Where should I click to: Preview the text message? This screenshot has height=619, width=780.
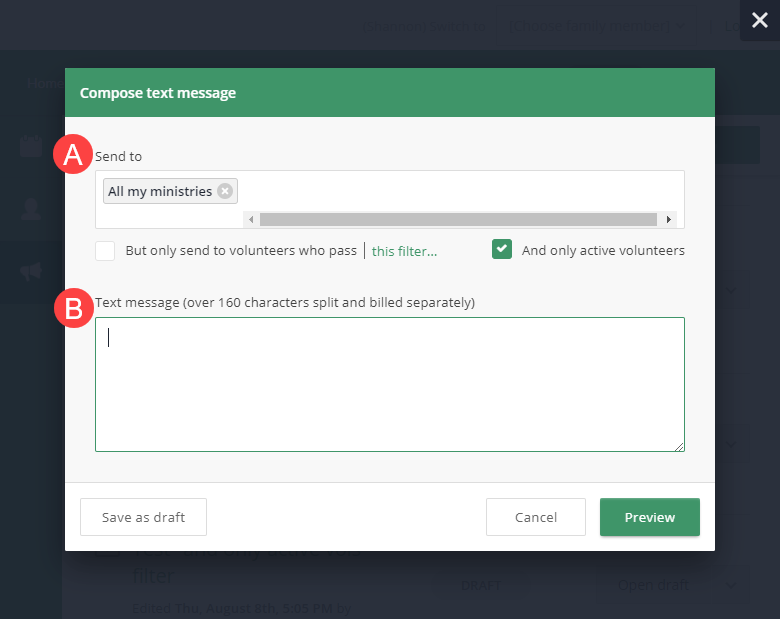(649, 517)
